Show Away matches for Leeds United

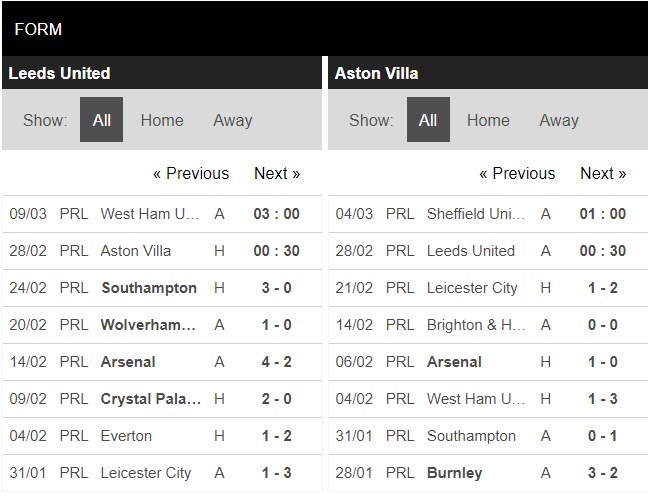(232, 120)
